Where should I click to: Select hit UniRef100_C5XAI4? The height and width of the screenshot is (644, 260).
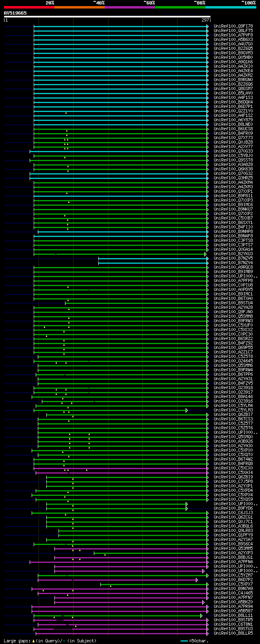233,472
